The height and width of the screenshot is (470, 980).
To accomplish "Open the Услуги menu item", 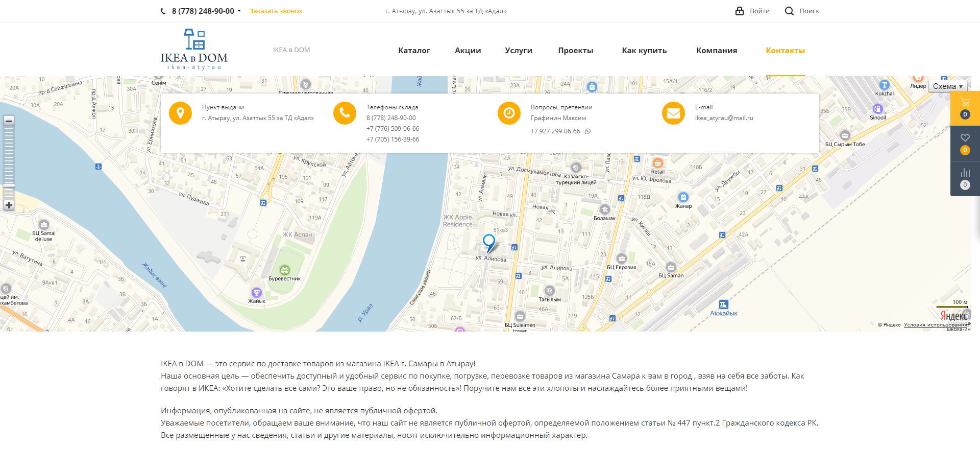I will click(519, 51).
